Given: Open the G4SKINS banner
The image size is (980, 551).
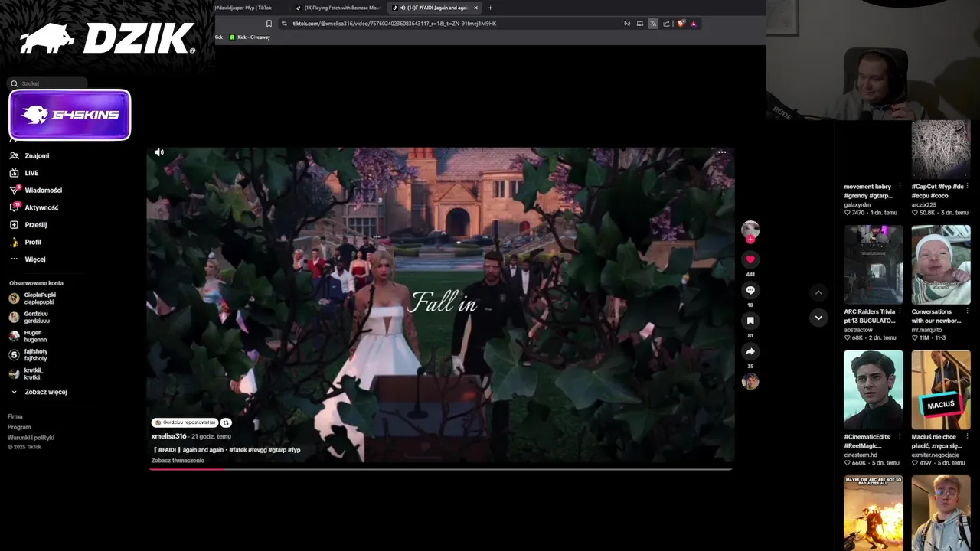Looking at the screenshot, I should coord(70,115).
